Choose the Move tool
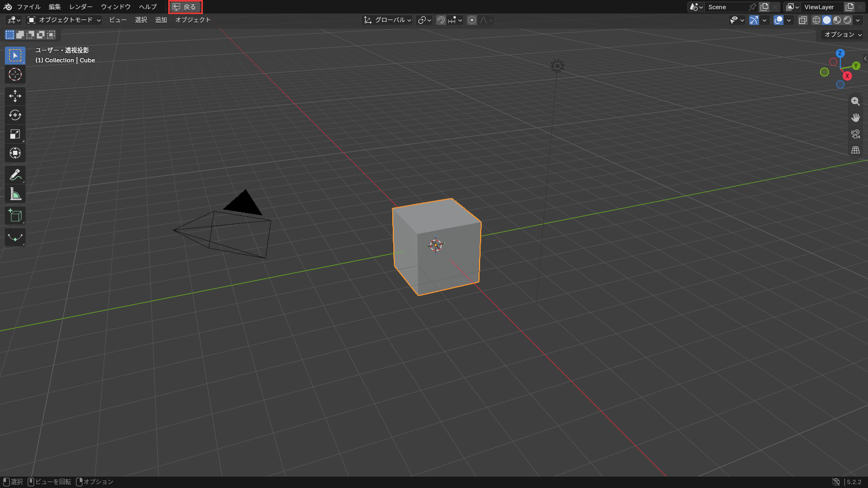The width and height of the screenshot is (868, 488). (x=15, y=96)
